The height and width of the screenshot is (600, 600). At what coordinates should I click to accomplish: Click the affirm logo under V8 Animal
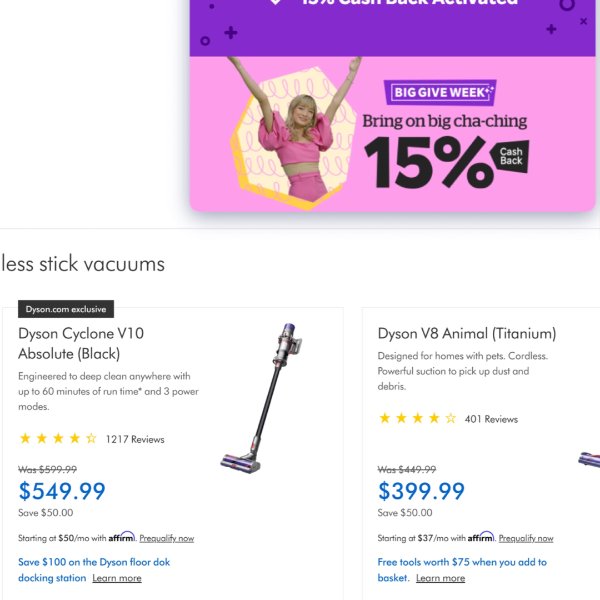(x=481, y=537)
